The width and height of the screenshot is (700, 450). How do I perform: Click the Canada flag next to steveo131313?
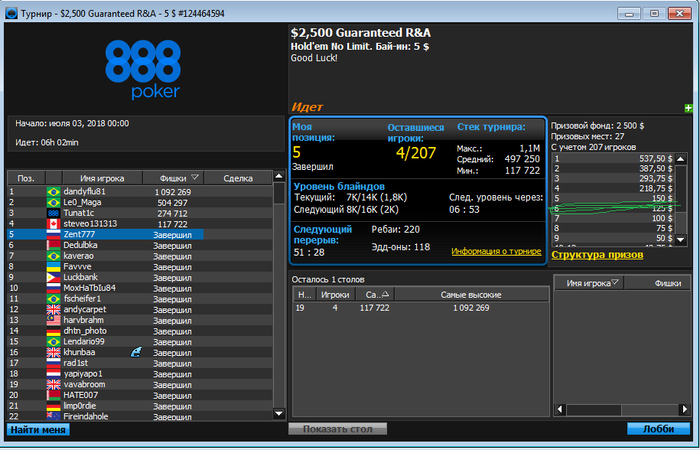coord(54,224)
